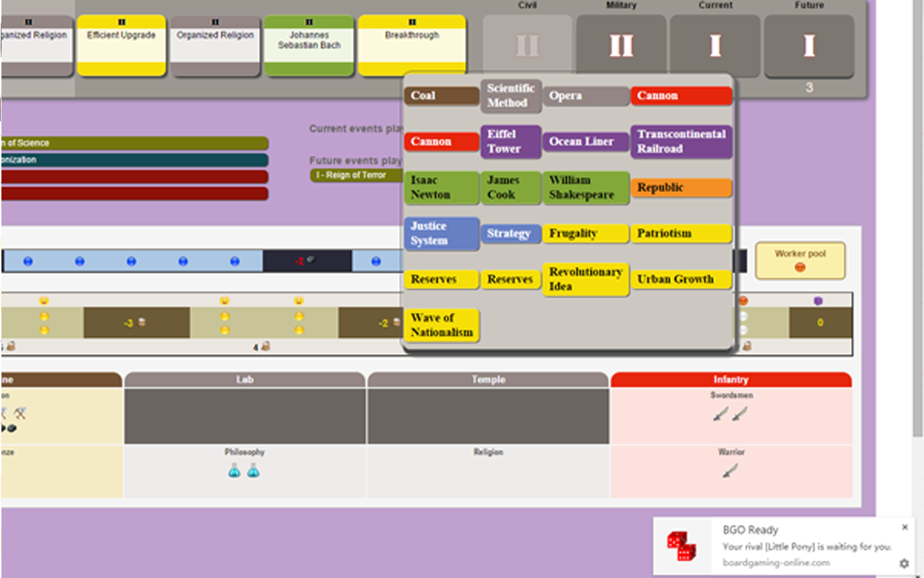Choose William Shakespeare leader entry
Image resolution: width=924 pixels, height=578 pixels.
(x=585, y=188)
